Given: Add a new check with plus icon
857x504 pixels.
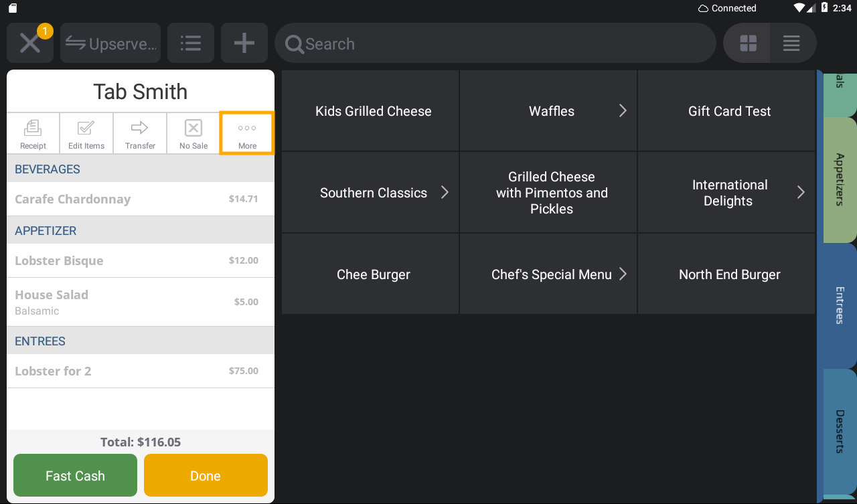Looking at the screenshot, I should [244, 44].
